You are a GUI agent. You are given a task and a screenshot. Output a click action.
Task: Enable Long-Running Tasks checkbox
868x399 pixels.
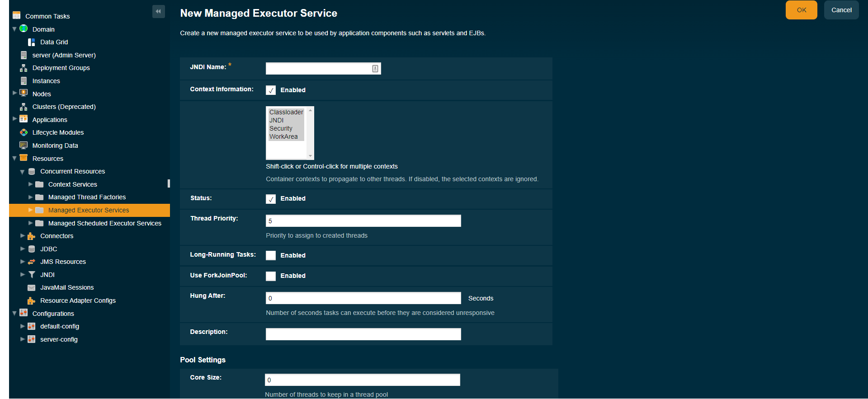tap(271, 255)
